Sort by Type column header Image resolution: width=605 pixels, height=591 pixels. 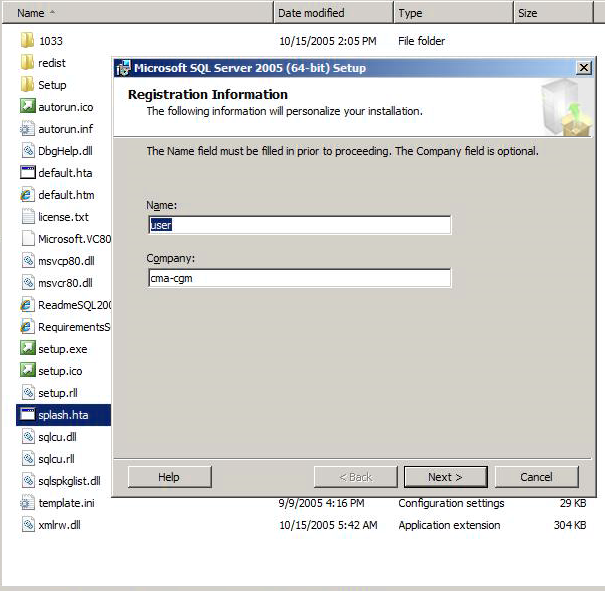452,13
